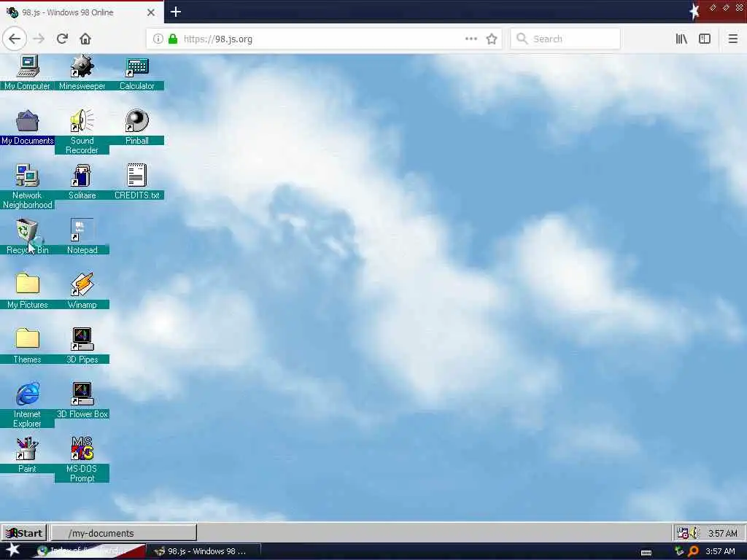The image size is (747, 560).
Task: Bookmark this page with the star icon
Action: pyautogui.click(x=492, y=39)
